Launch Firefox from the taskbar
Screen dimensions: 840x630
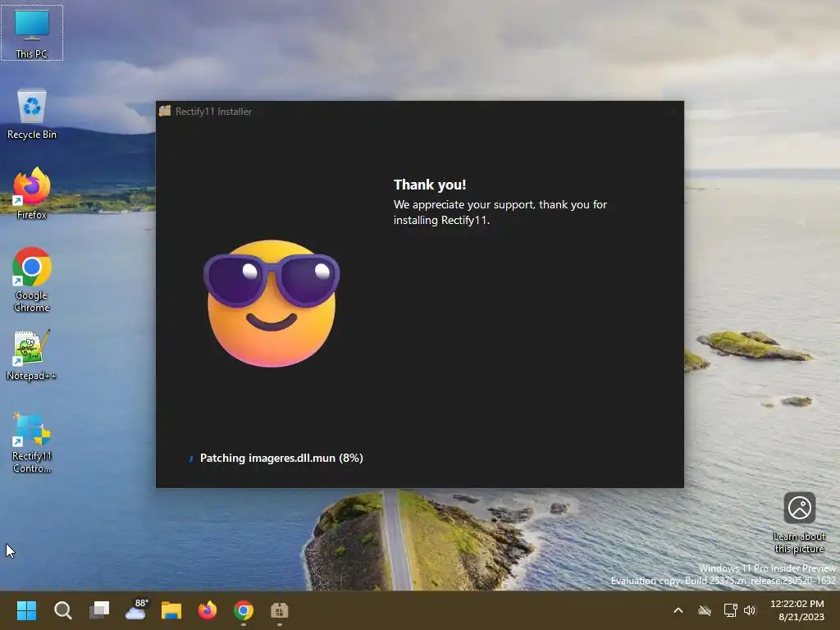point(208,610)
